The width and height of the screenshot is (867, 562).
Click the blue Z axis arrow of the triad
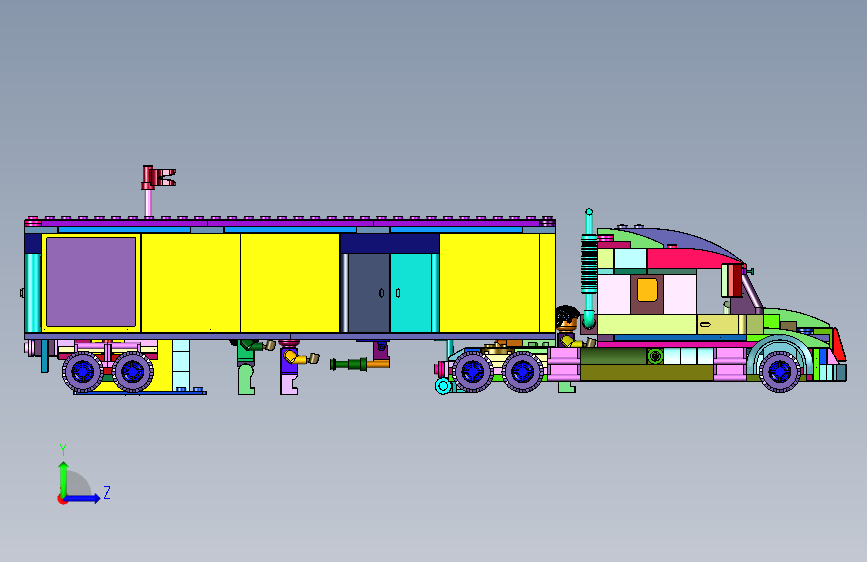[83, 498]
